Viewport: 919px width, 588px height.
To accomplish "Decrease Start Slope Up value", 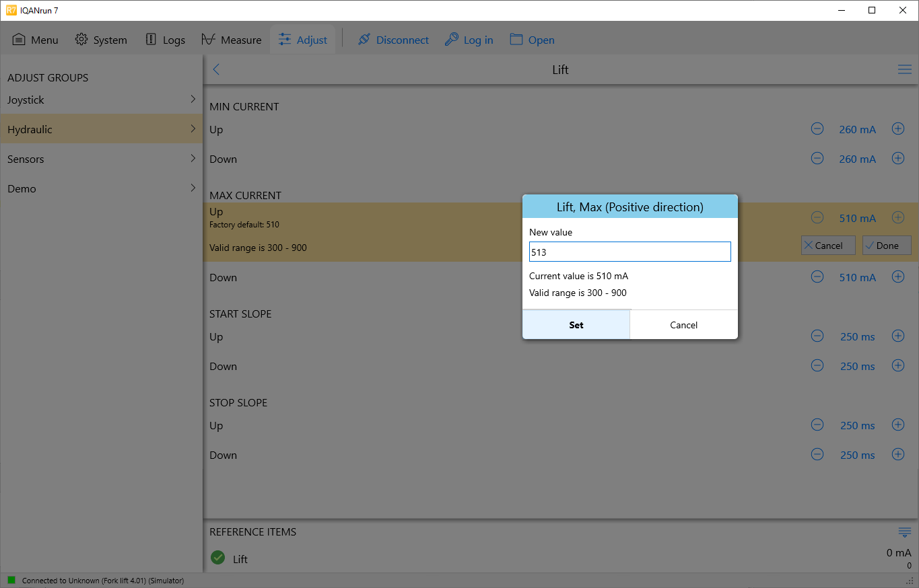I will (817, 336).
